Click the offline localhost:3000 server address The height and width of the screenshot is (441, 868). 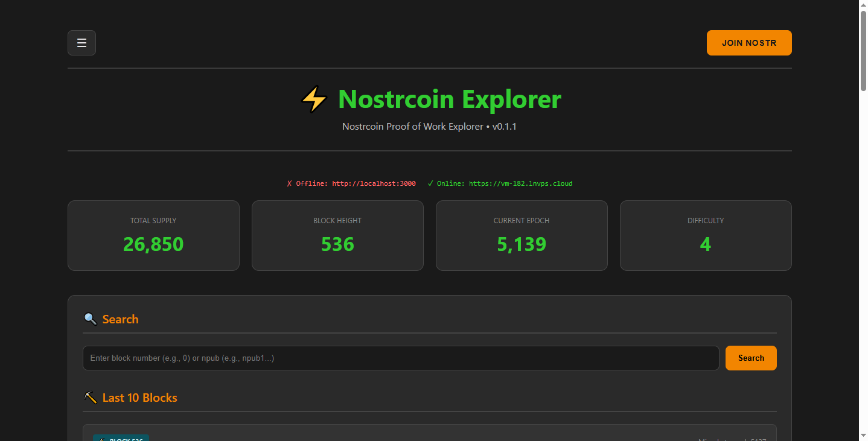point(374,183)
